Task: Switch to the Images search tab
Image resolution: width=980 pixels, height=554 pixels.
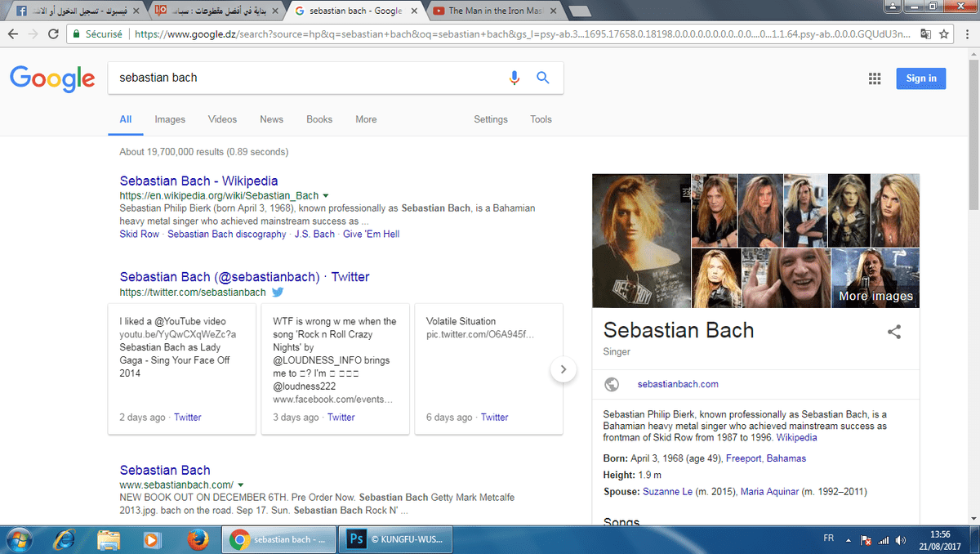Action: point(170,119)
